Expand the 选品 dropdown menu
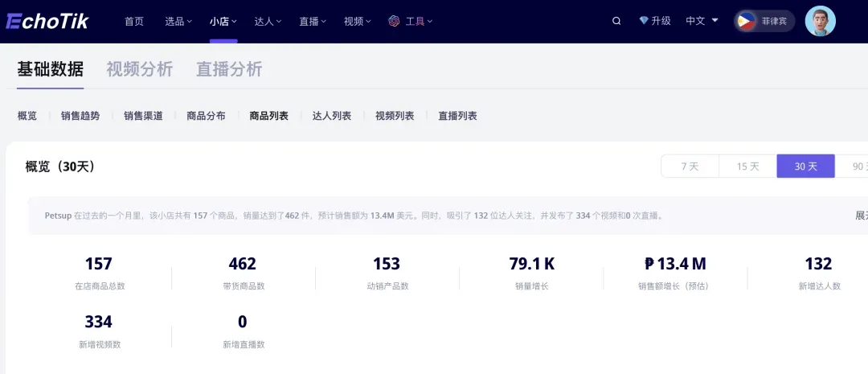The image size is (868, 374). point(178,21)
